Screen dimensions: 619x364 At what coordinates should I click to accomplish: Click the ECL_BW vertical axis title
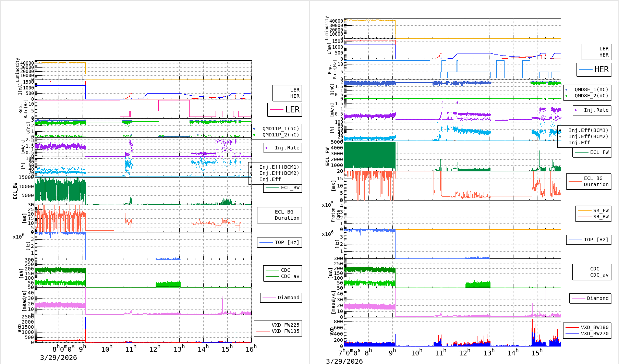pyautogui.click(x=15, y=191)
